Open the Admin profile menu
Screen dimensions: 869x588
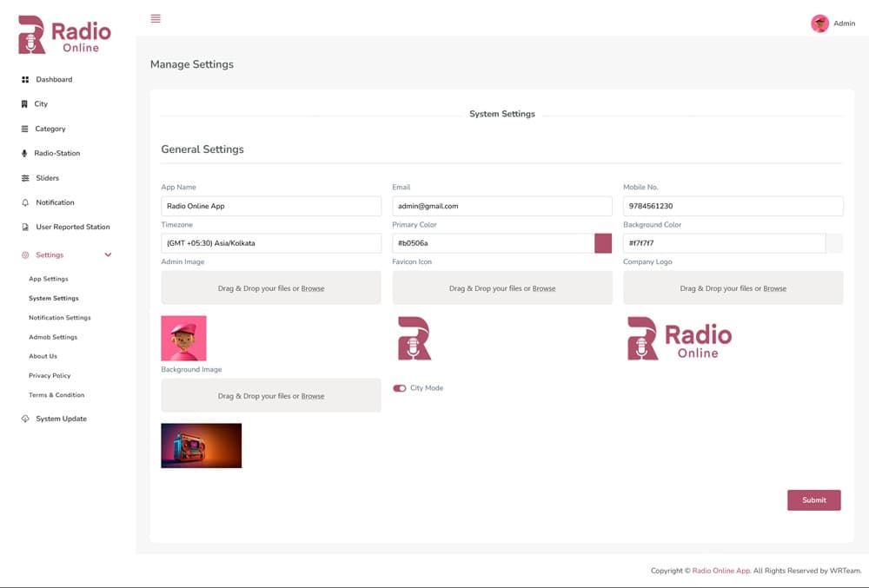pos(833,23)
